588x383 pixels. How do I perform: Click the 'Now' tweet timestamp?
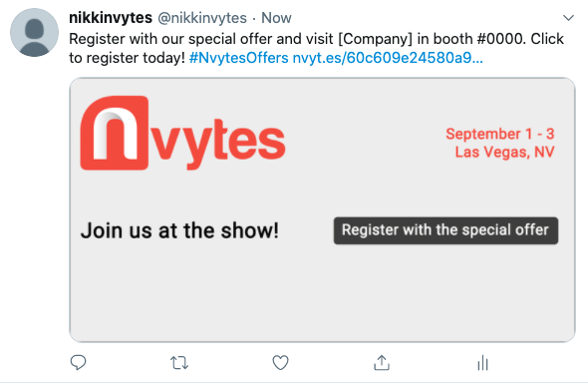pyautogui.click(x=276, y=18)
